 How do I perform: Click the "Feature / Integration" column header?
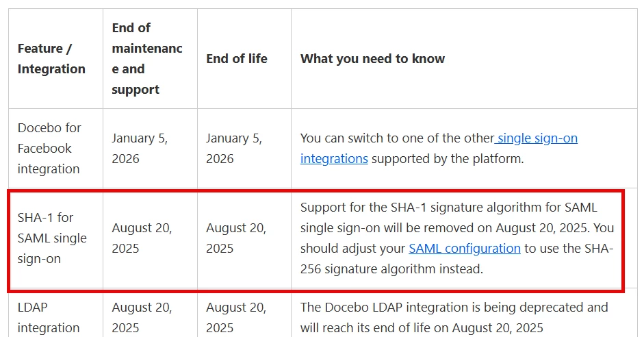[51, 59]
